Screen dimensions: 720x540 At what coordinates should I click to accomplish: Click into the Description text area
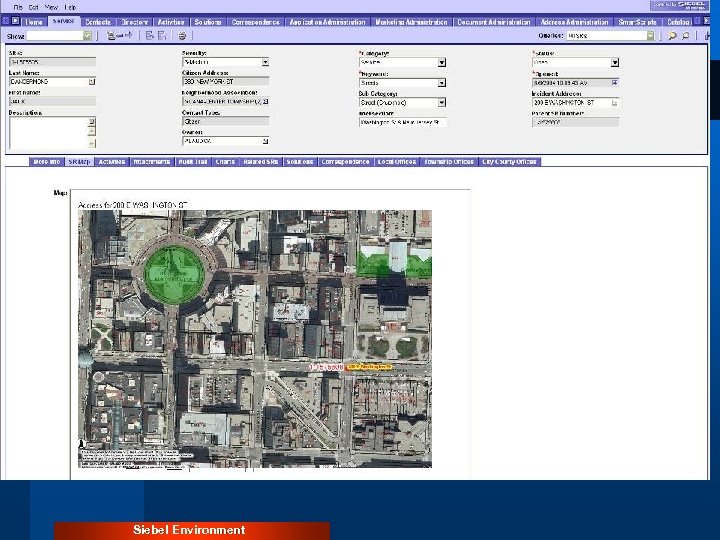[x=49, y=133]
